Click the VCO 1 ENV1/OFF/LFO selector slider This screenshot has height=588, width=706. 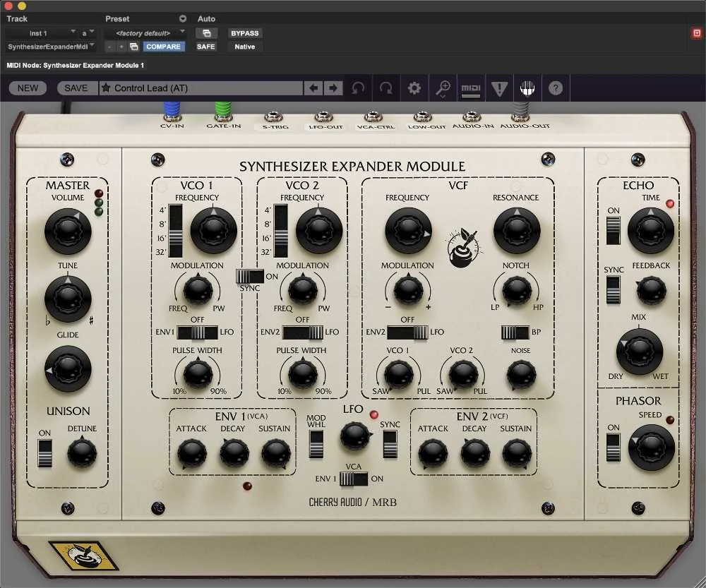(197, 332)
